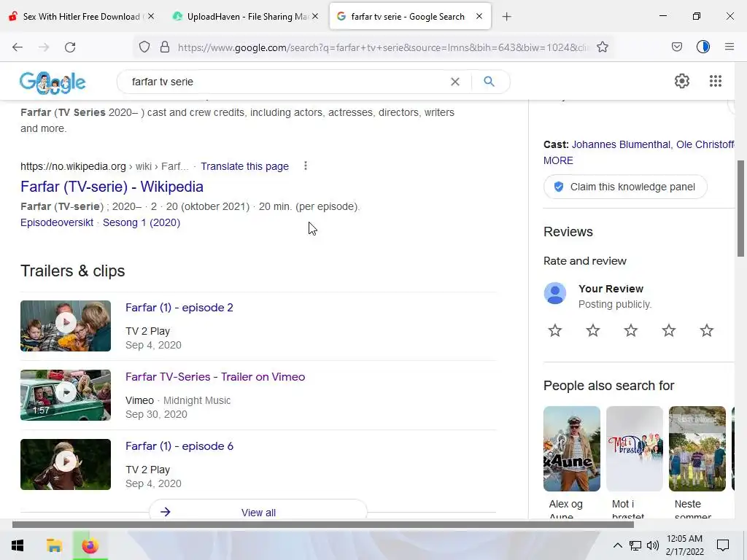
Task: Click the forward navigation arrow
Action: click(x=44, y=47)
